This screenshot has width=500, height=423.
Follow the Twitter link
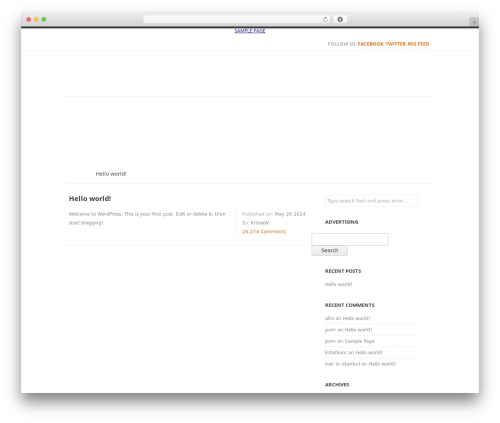[x=395, y=44]
